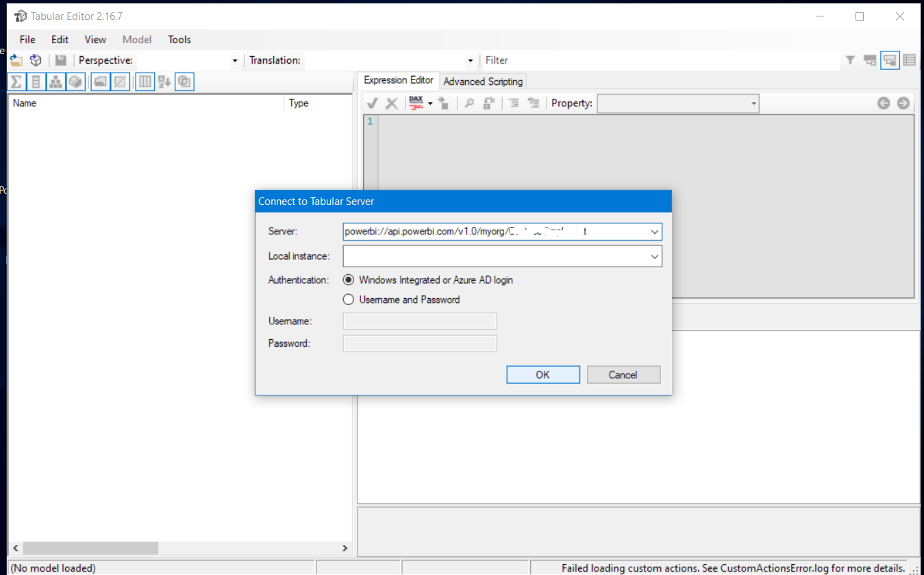The height and width of the screenshot is (575, 924).
Task: Click OK in Connect to Tabular Server
Action: click(543, 375)
